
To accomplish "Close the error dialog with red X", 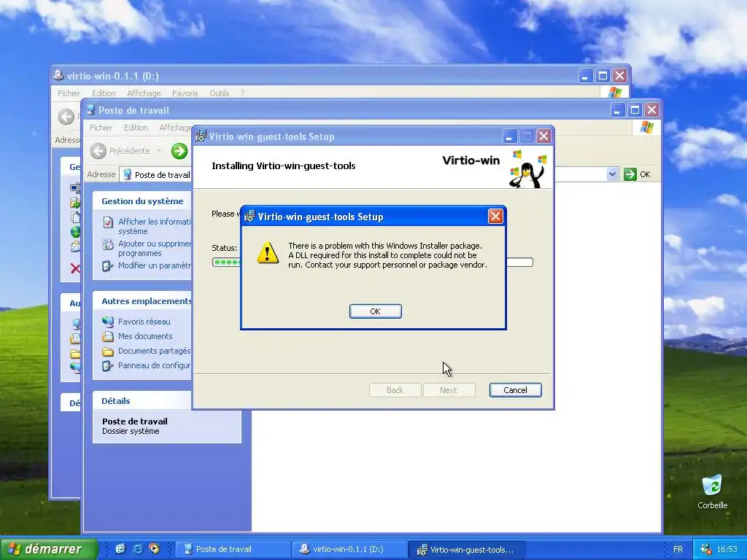I will 495,217.
